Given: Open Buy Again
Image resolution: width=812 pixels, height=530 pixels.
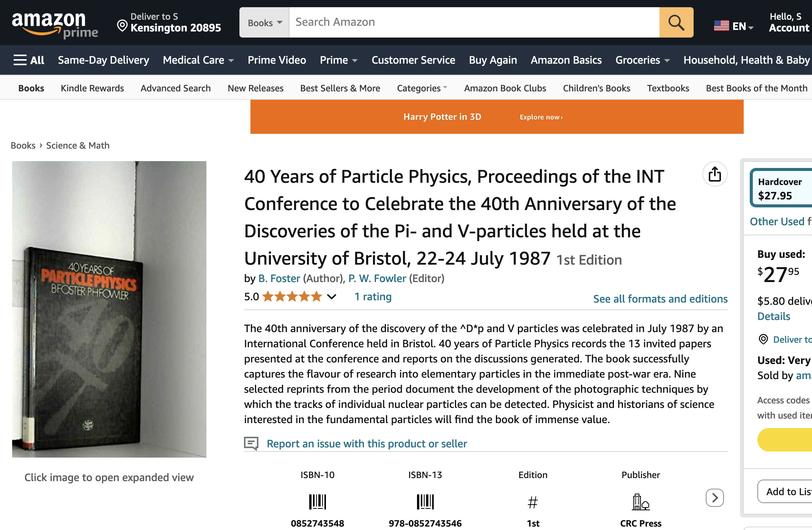Looking at the screenshot, I should [493, 60].
